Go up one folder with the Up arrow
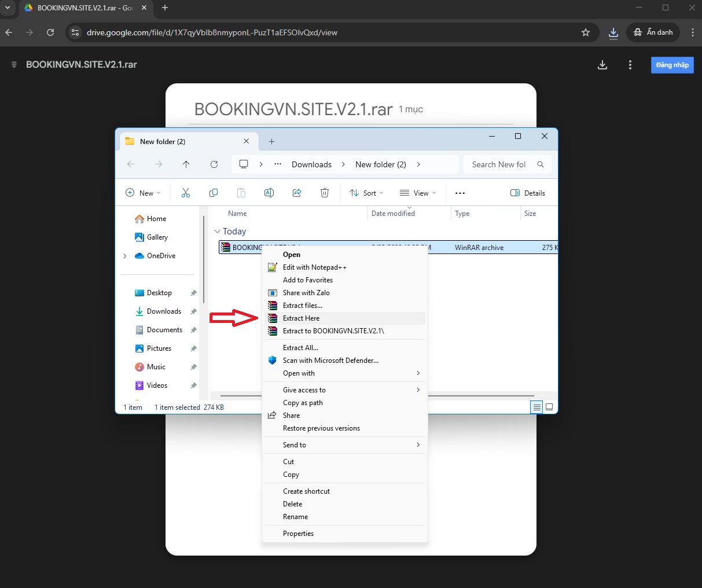Screen dimensions: 702x588 click(186, 164)
